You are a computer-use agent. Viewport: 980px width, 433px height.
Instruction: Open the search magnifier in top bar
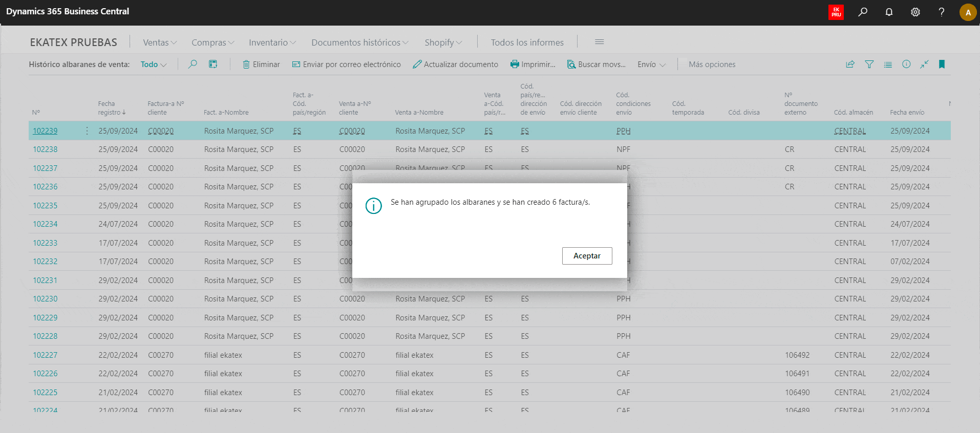click(x=863, y=12)
